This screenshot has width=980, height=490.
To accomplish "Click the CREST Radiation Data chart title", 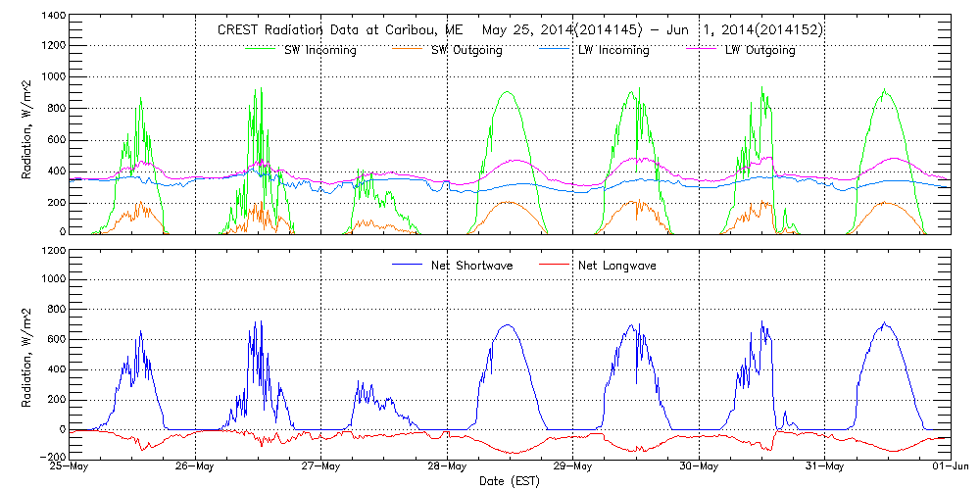I will click(330, 30).
